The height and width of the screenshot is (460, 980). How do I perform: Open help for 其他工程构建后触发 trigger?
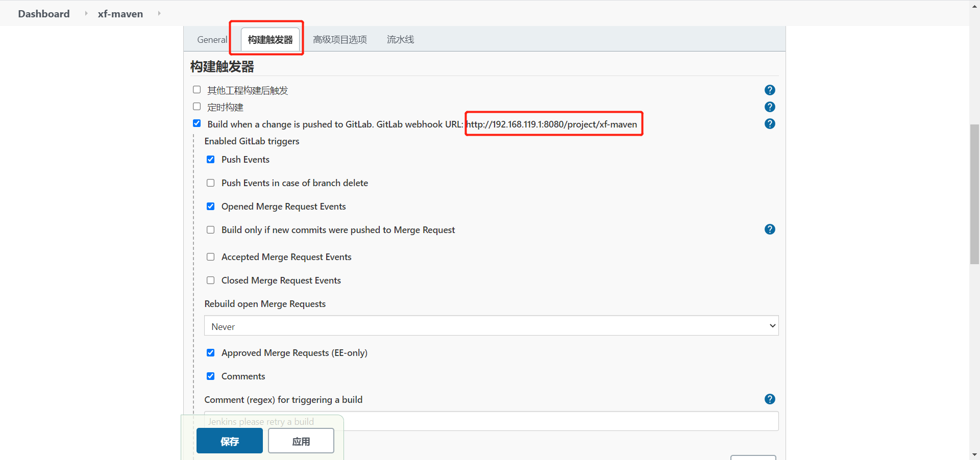click(x=770, y=90)
